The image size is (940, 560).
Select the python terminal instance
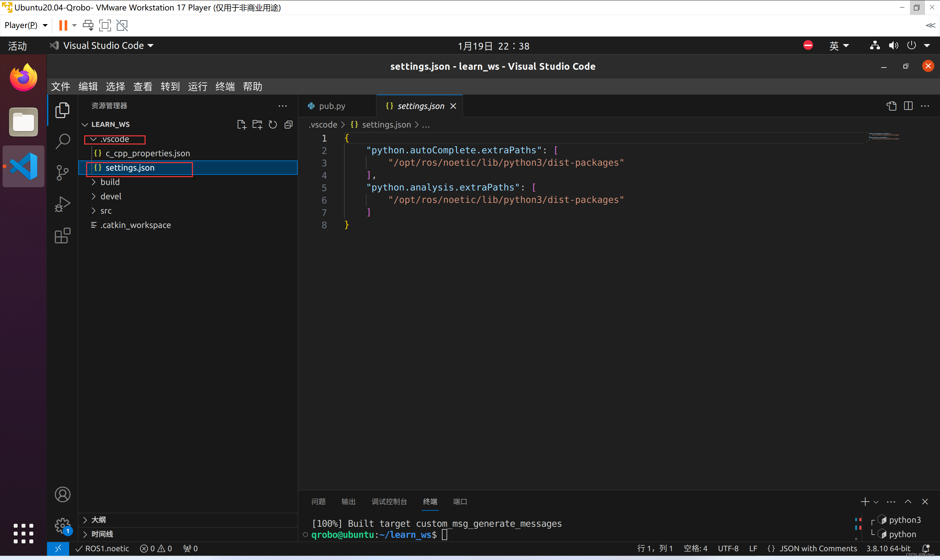point(898,534)
